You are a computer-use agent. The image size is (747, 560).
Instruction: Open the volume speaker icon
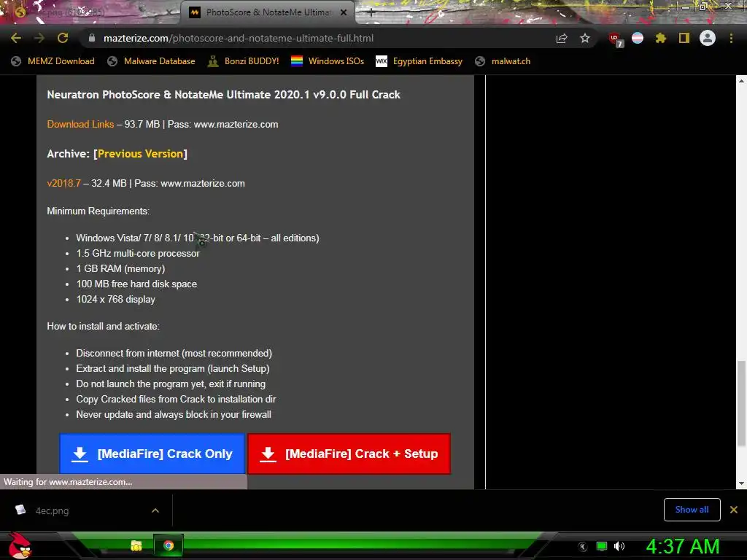coord(619,546)
